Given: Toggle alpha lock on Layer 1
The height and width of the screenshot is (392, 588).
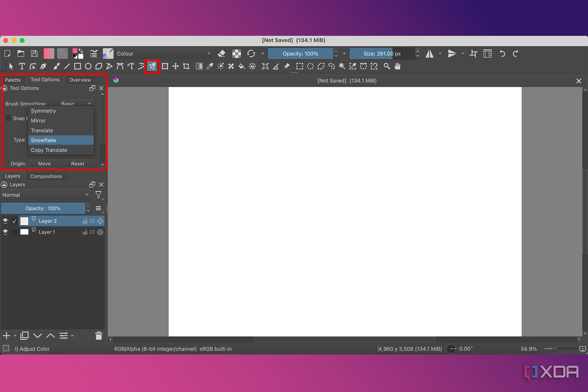Looking at the screenshot, I should coord(92,232).
